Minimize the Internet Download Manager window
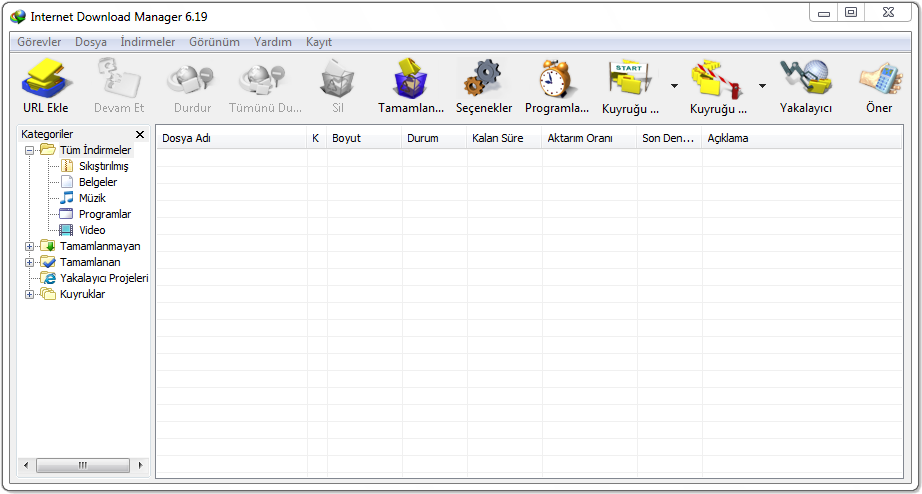Image resolution: width=922 pixels, height=494 pixels. click(824, 12)
